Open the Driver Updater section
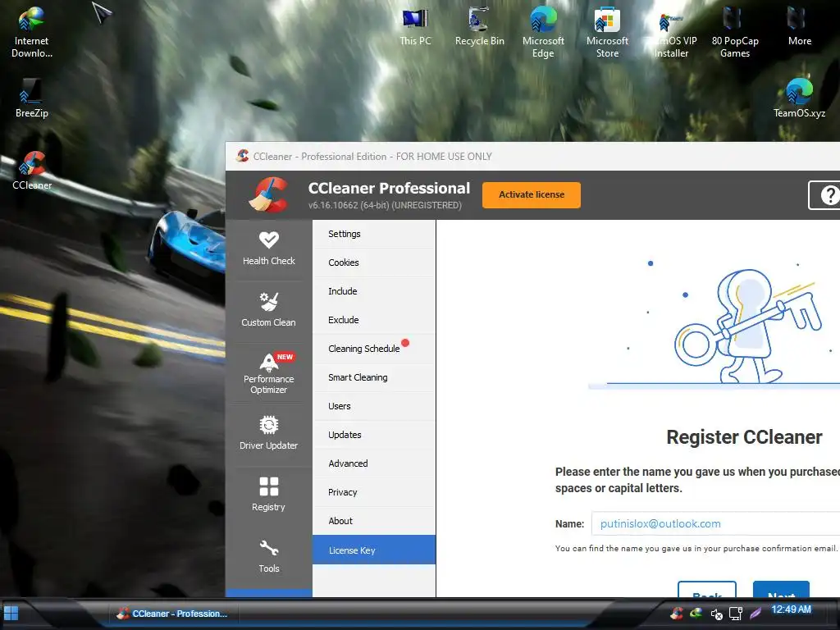Image resolution: width=840 pixels, height=630 pixels. tap(268, 434)
